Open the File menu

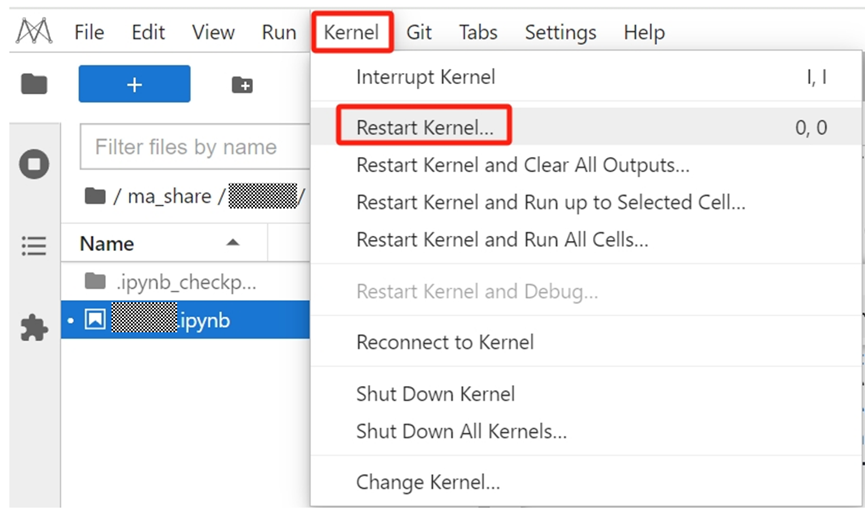(89, 32)
